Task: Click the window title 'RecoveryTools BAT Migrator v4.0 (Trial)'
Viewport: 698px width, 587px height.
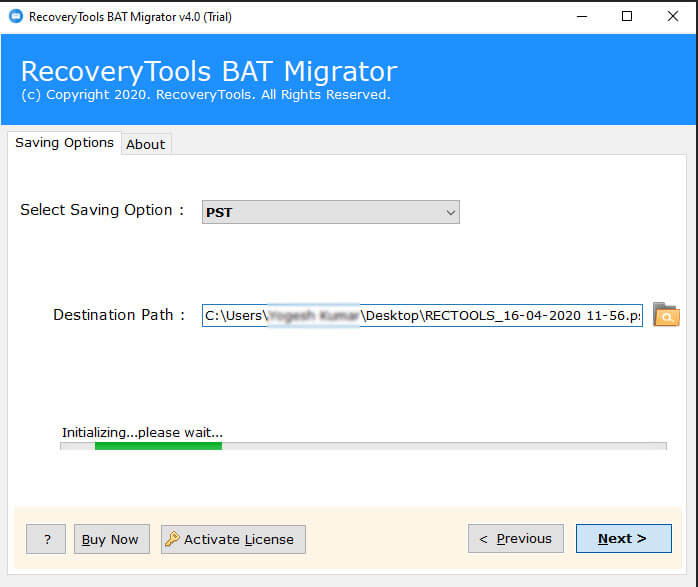Action: click(x=130, y=17)
